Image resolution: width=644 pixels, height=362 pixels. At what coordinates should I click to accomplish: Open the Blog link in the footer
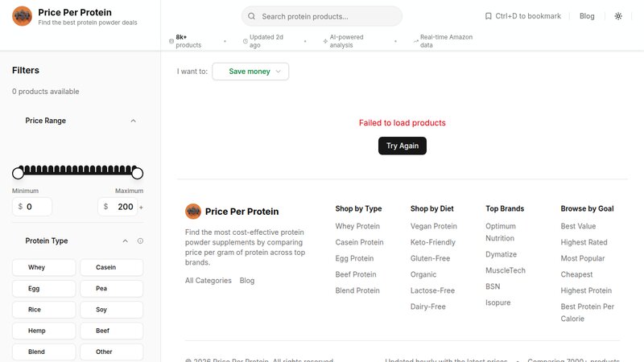pyautogui.click(x=247, y=280)
